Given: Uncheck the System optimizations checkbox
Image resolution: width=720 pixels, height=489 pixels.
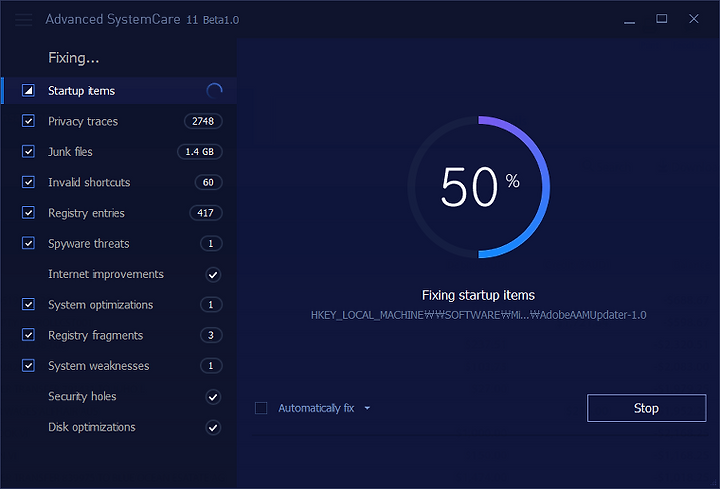Looking at the screenshot, I should [x=28, y=304].
